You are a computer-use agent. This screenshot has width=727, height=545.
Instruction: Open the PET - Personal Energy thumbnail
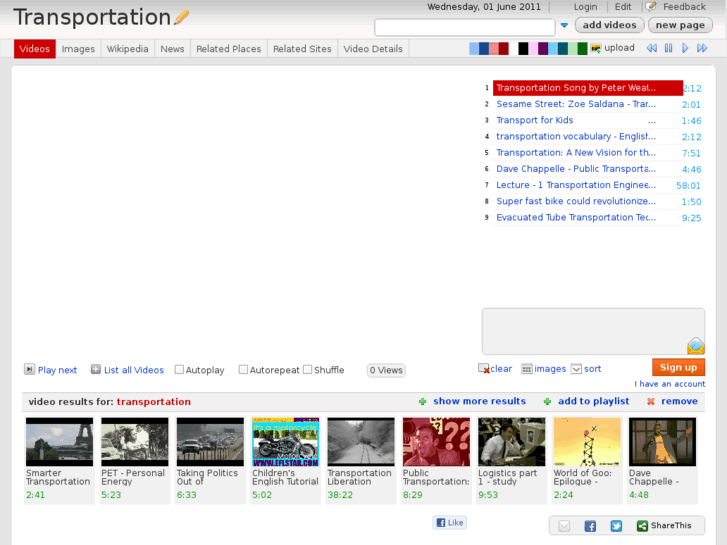134,442
